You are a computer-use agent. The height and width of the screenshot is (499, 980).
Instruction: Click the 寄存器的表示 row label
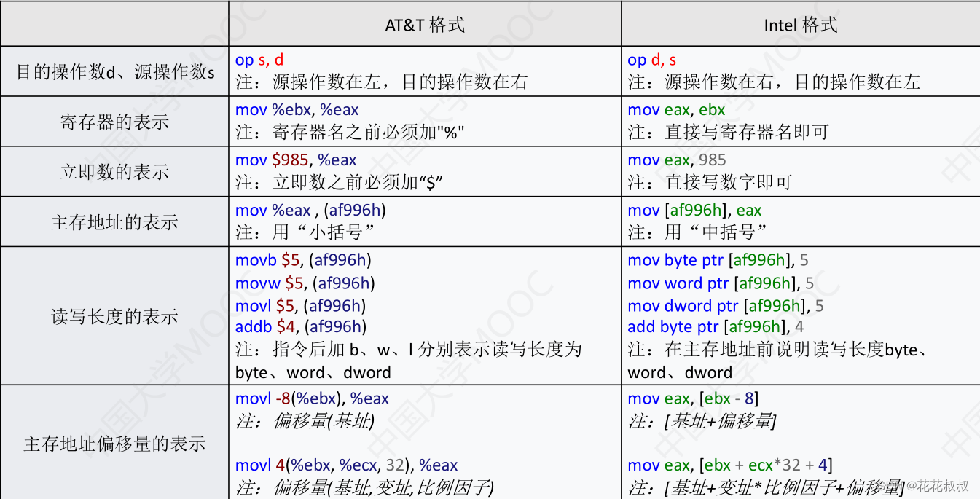114,121
